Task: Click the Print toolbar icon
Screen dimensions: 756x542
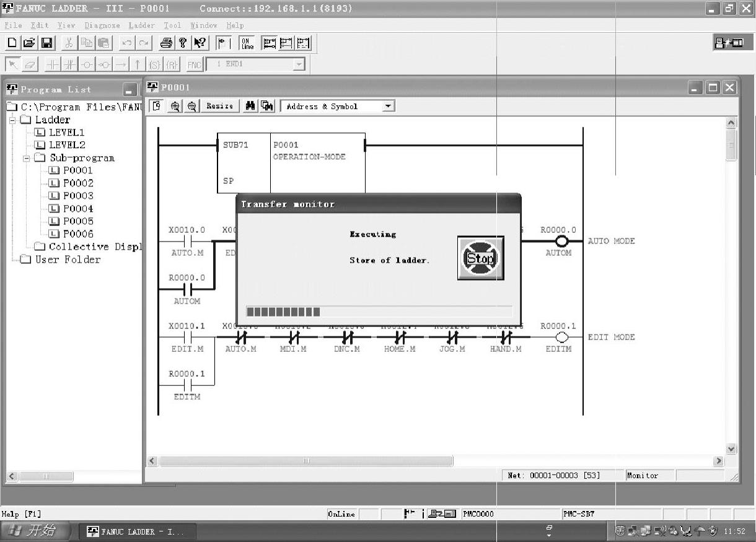Action: coord(166,43)
